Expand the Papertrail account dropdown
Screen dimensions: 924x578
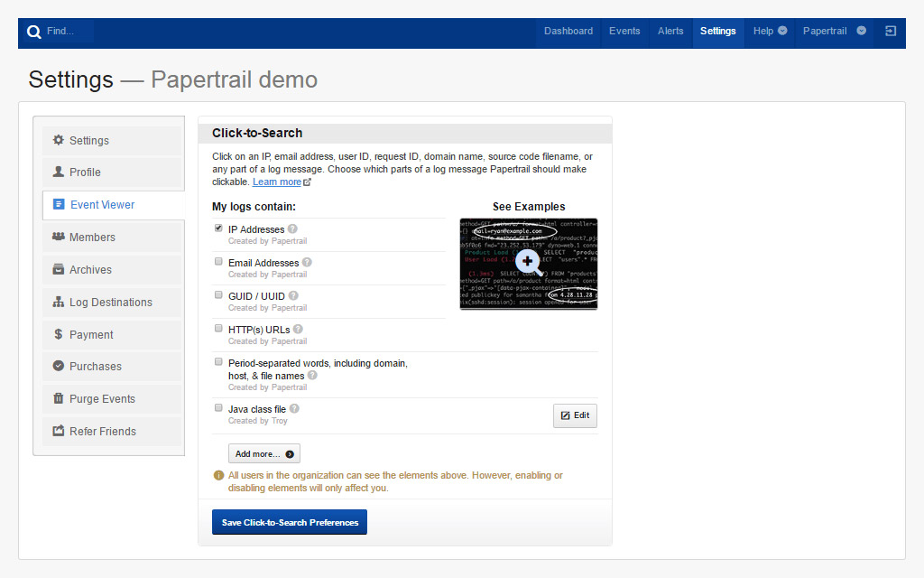pos(834,31)
